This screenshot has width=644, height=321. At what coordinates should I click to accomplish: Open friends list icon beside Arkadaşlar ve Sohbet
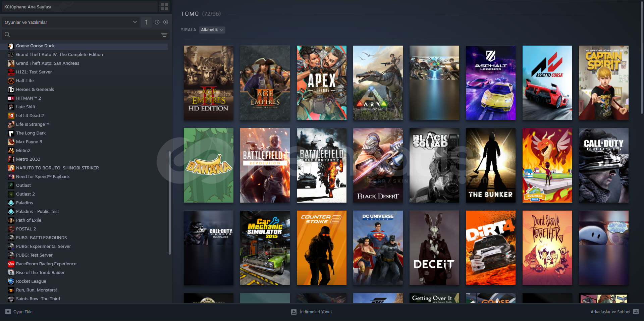(636, 312)
